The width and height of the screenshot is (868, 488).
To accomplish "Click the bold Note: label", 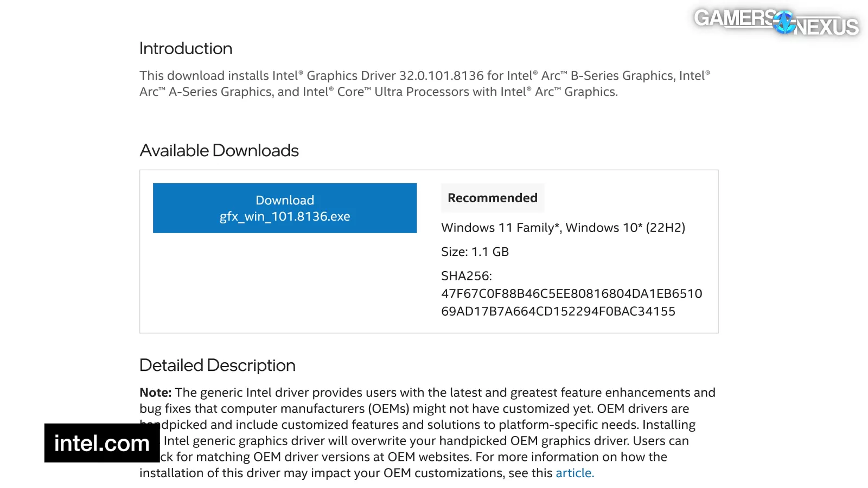I will (x=155, y=393).
